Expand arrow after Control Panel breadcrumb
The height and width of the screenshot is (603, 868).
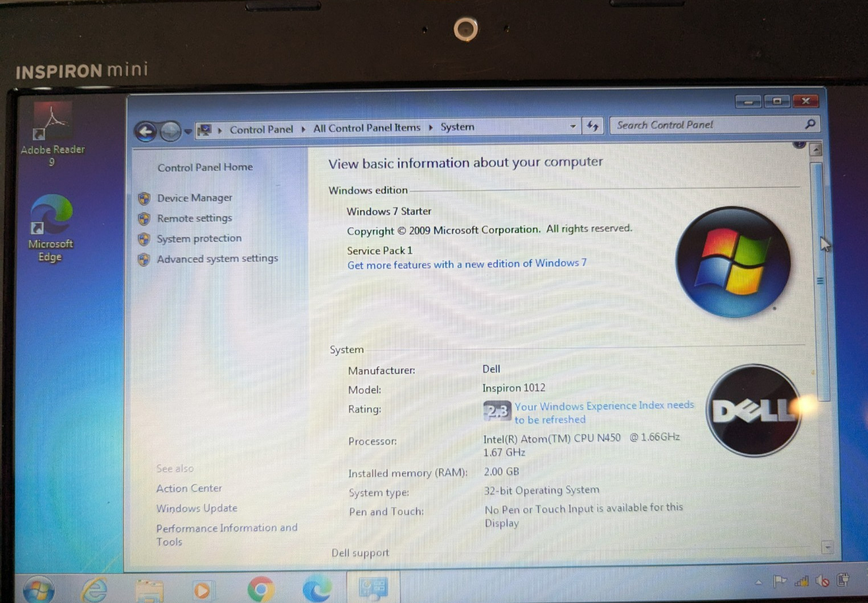click(303, 129)
